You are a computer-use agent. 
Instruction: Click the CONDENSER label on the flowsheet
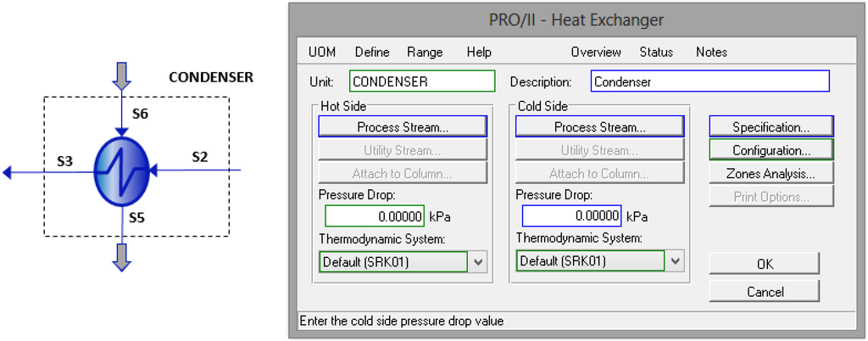pos(211,77)
